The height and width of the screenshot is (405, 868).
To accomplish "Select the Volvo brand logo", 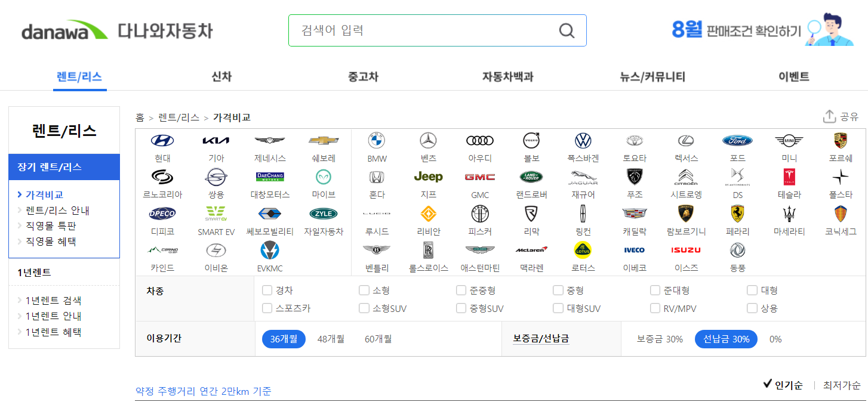I will [x=531, y=141].
